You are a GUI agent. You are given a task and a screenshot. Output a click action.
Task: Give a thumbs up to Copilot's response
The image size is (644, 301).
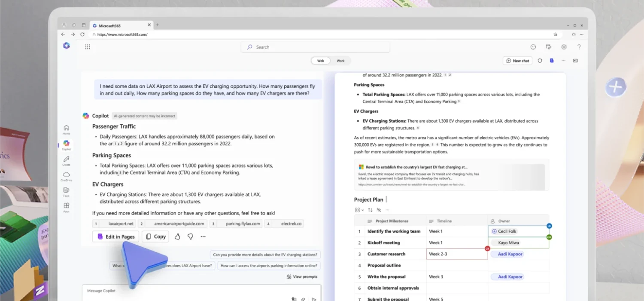pyautogui.click(x=177, y=236)
